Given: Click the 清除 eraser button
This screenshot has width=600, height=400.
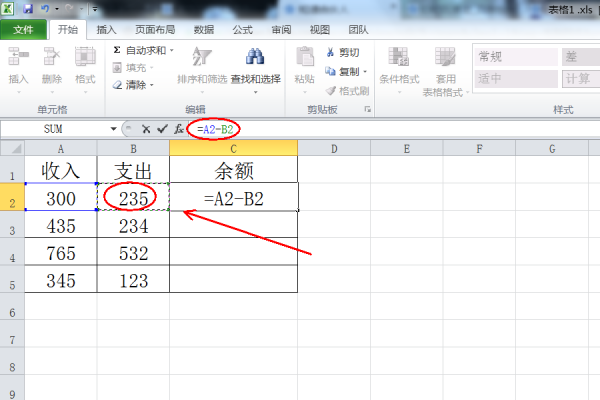Looking at the screenshot, I should point(130,85).
